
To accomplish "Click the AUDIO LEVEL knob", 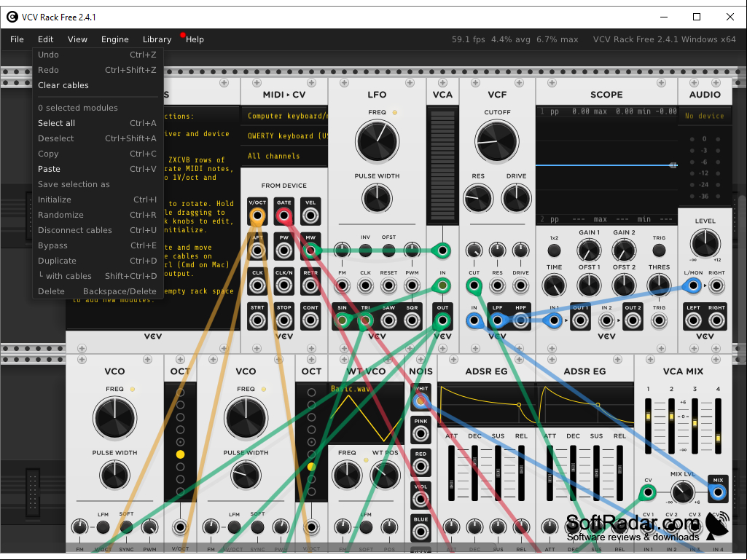I will click(x=705, y=242).
